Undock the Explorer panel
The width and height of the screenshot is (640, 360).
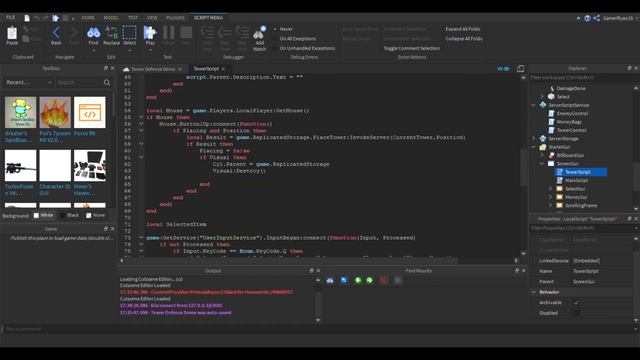point(629,68)
